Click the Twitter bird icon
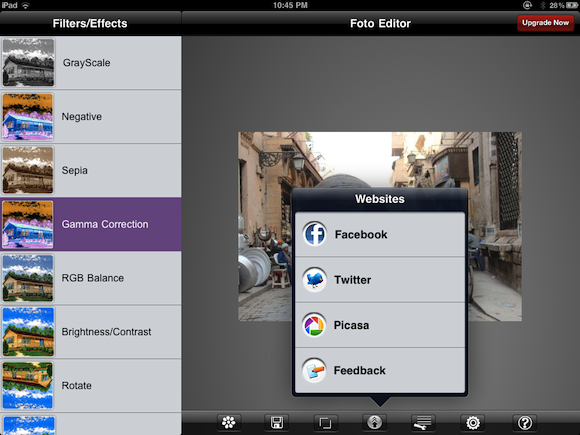580x435 pixels. coord(314,280)
